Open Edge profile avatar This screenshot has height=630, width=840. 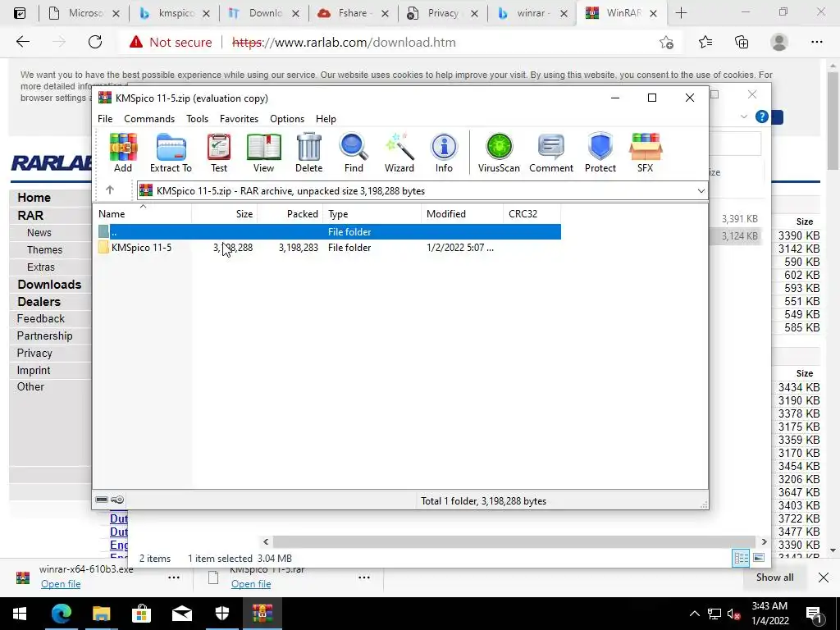(779, 42)
